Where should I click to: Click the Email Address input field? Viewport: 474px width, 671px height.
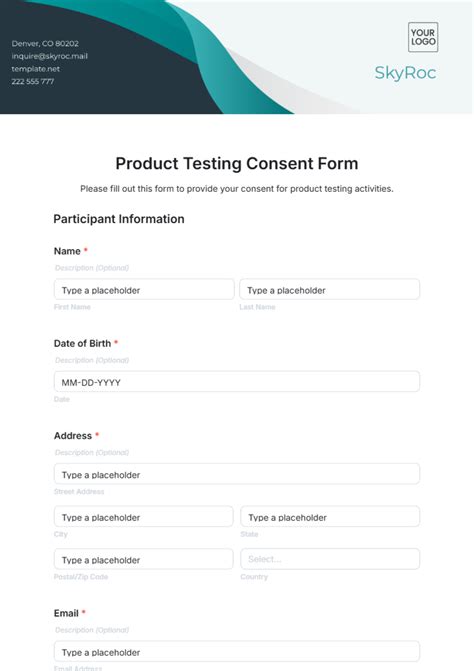[x=237, y=652]
